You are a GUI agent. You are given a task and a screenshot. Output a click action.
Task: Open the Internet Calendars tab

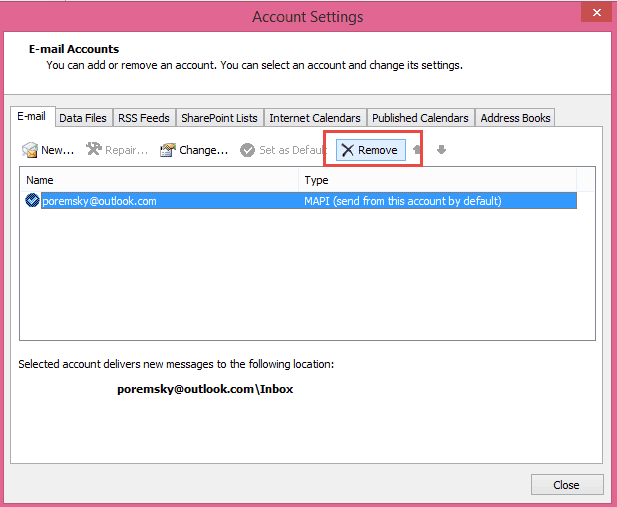315,118
